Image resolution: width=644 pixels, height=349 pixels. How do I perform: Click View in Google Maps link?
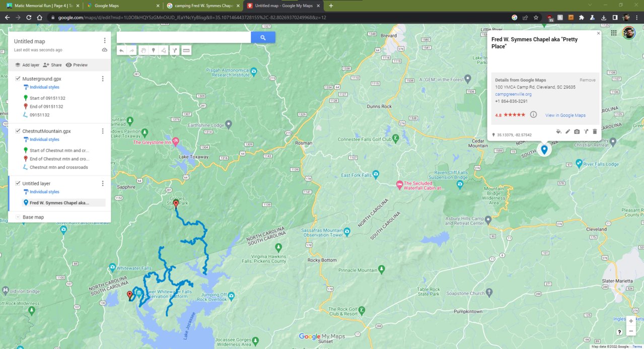point(565,115)
